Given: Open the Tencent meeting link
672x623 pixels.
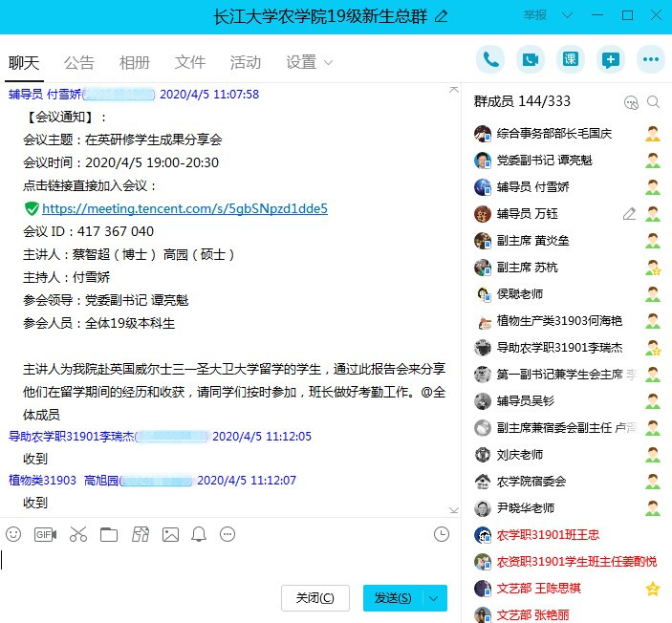Looking at the screenshot, I should (184, 208).
